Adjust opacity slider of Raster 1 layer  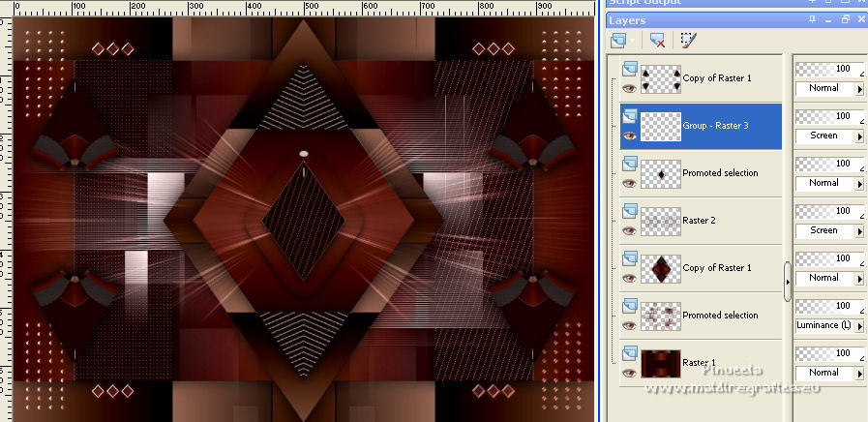coord(830,353)
